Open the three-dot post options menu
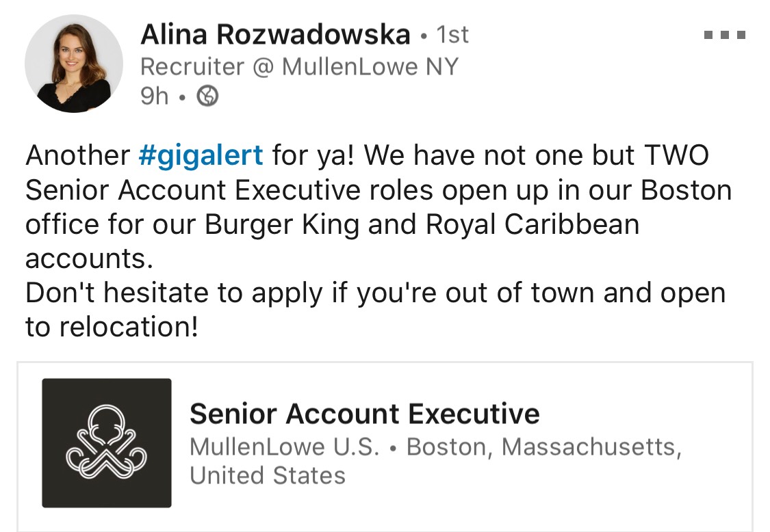The image size is (770, 532). coord(725,35)
